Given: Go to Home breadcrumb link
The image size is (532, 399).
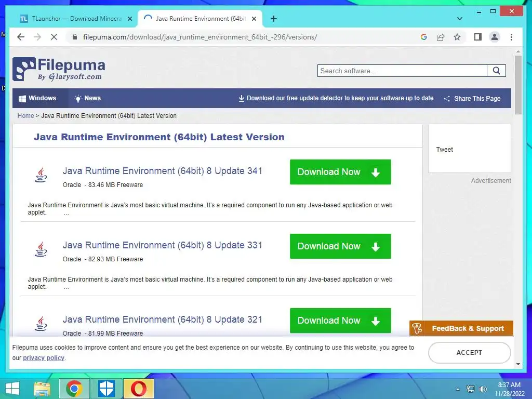Looking at the screenshot, I should [26, 116].
